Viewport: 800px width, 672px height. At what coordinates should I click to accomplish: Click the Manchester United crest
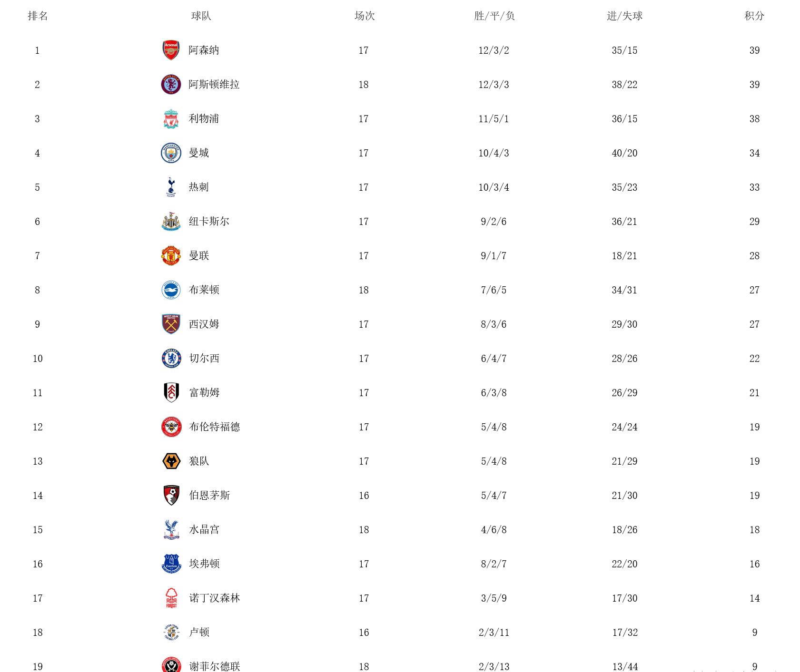[x=171, y=255]
